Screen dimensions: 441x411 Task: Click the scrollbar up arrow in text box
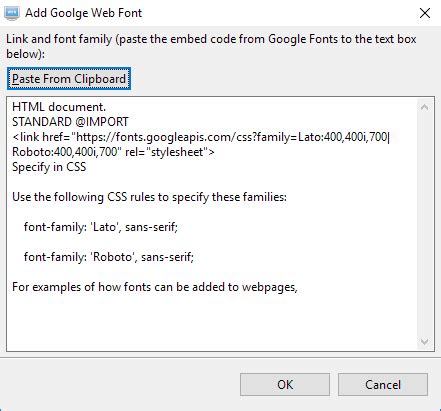424,107
